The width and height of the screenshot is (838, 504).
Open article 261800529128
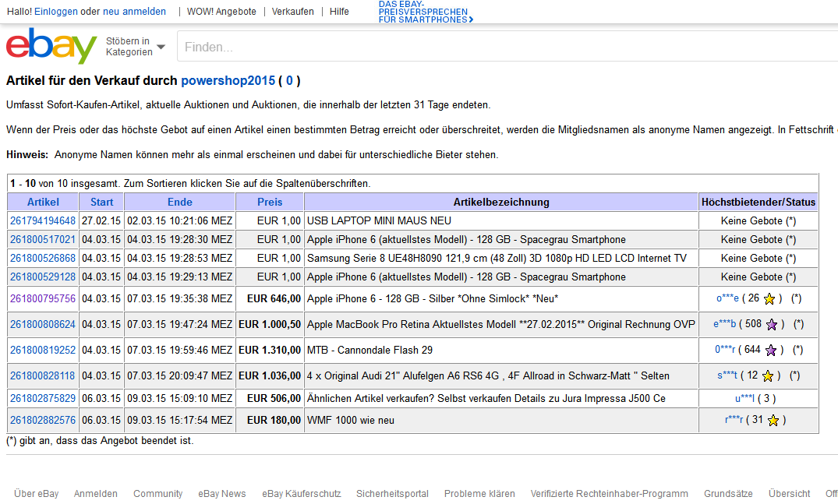(43, 277)
